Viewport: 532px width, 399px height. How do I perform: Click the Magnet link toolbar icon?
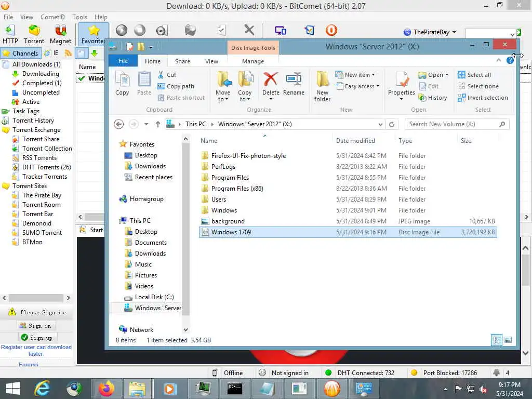tap(60, 34)
